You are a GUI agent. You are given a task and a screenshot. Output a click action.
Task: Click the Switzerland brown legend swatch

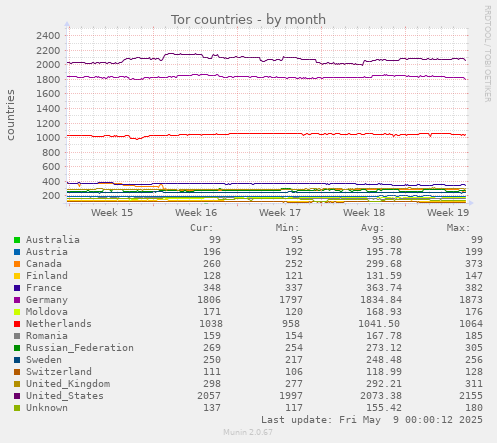pyautogui.click(x=17, y=372)
